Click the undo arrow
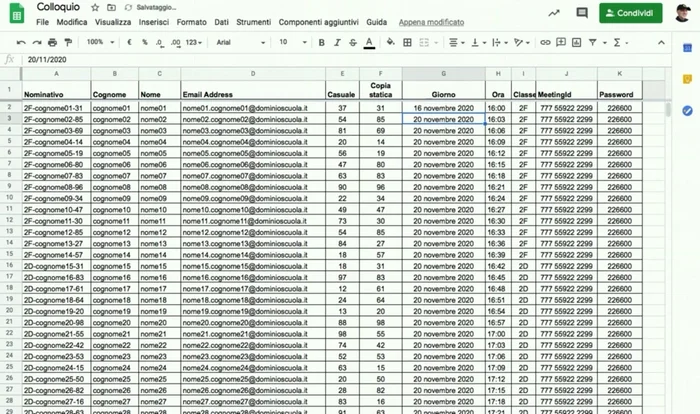Viewport: 700px width, 414px height. (x=21, y=42)
